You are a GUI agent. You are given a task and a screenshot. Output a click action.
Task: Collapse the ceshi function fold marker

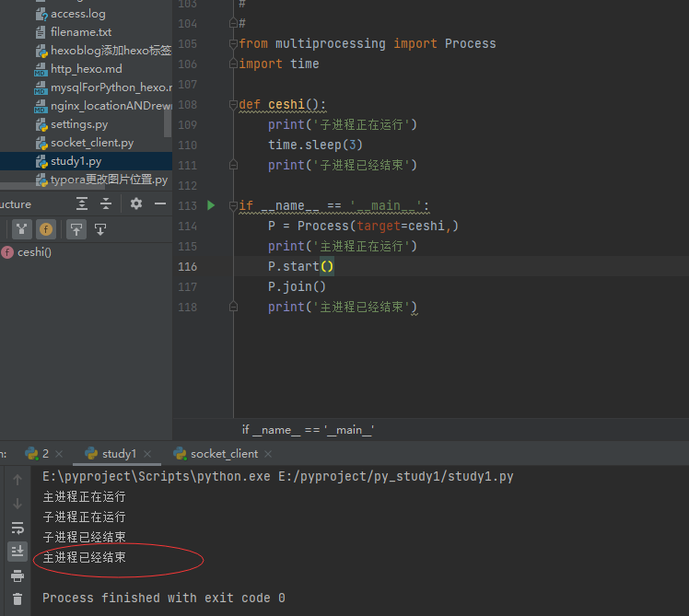coord(233,104)
